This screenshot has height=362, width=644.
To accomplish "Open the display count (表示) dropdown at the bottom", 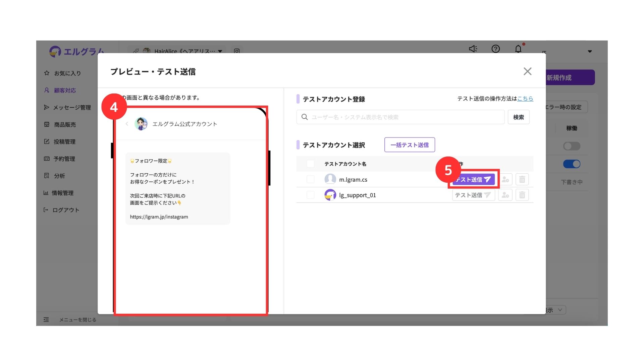I will coord(555,310).
